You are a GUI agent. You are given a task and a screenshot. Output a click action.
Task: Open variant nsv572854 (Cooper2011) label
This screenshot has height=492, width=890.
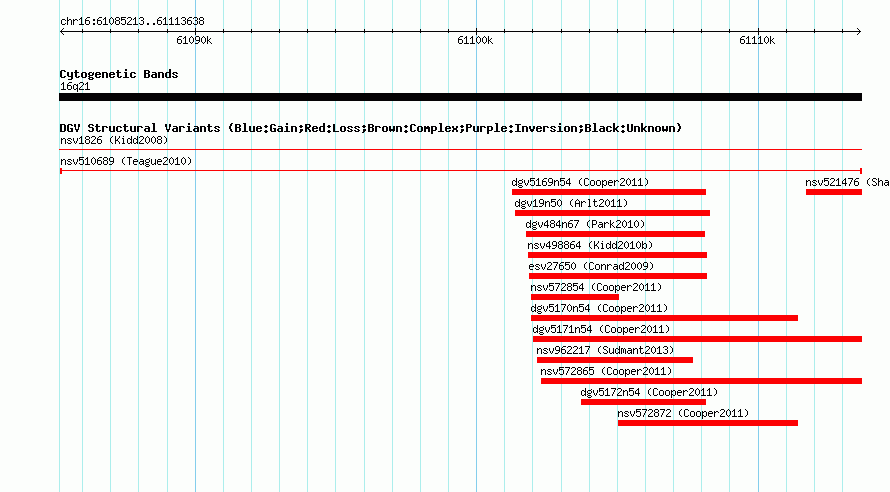pos(596,287)
